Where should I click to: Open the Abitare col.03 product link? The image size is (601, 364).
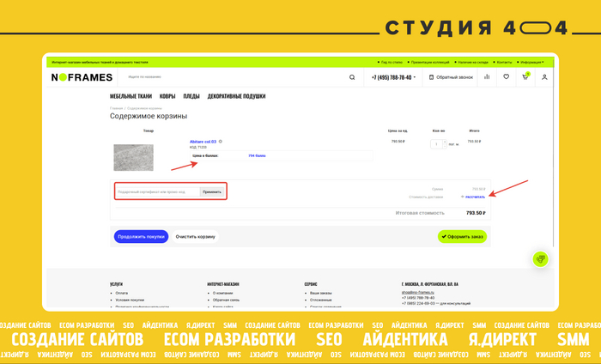(203, 142)
